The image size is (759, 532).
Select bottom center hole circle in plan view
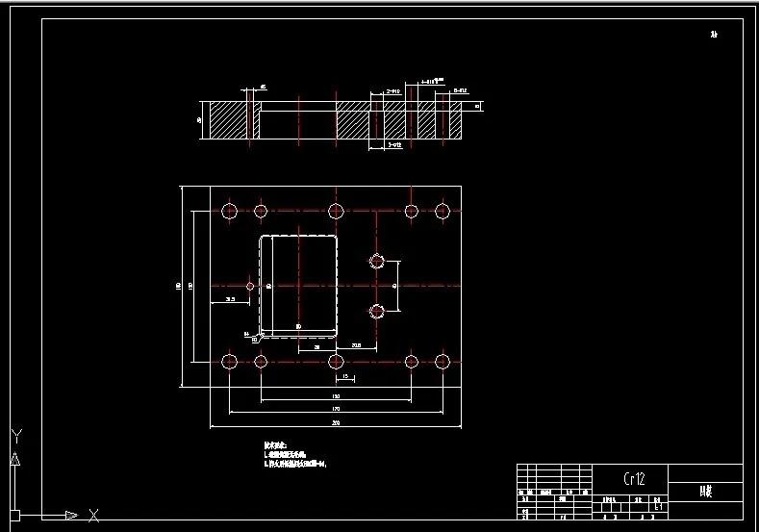click(336, 362)
